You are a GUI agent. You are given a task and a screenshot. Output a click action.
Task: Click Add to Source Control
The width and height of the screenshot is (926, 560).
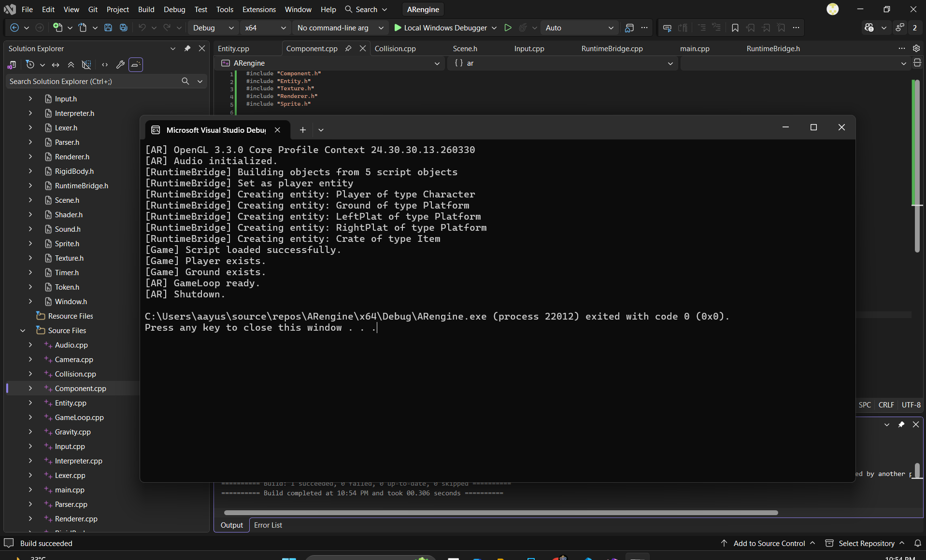tap(769, 544)
